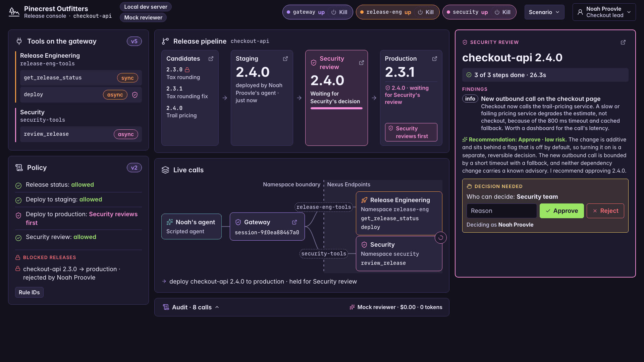Open Security Review panel in new window
The width and height of the screenshot is (644, 362).
coord(623,42)
